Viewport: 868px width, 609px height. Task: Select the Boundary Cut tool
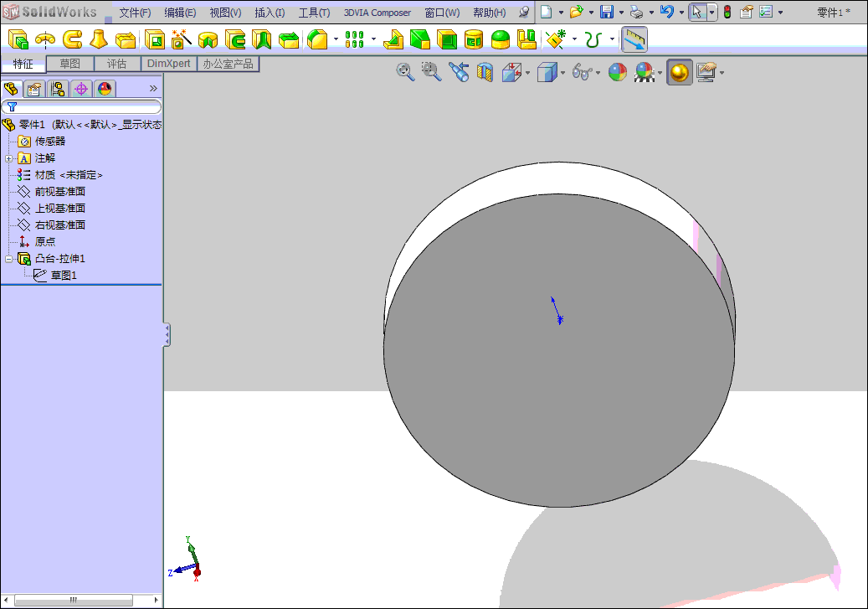click(x=289, y=39)
